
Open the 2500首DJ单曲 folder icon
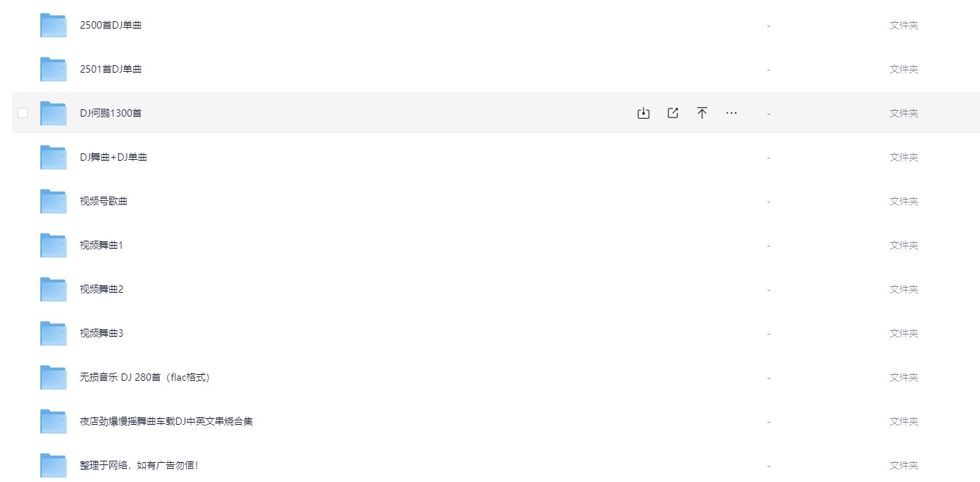click(54, 25)
